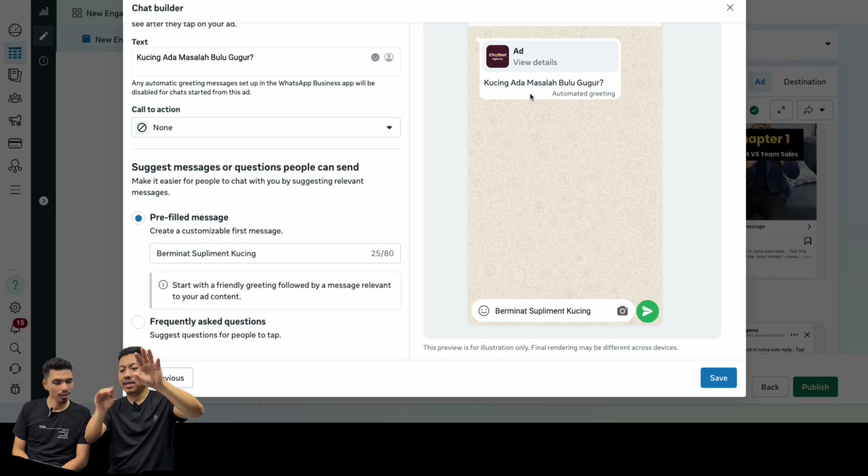The height and width of the screenshot is (476, 868).
Task: Open the Search magnifier icon
Action: (x=15, y=349)
